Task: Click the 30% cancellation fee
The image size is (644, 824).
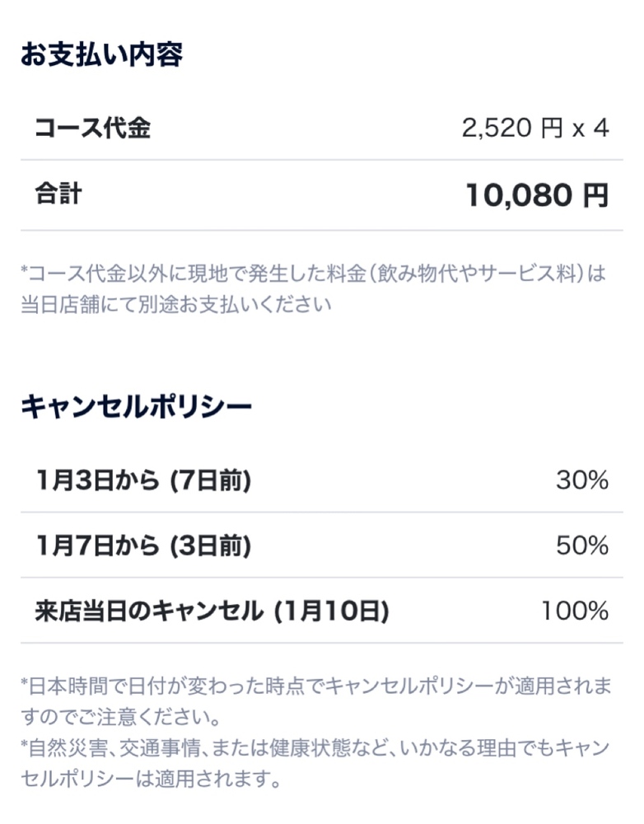Action: (581, 480)
